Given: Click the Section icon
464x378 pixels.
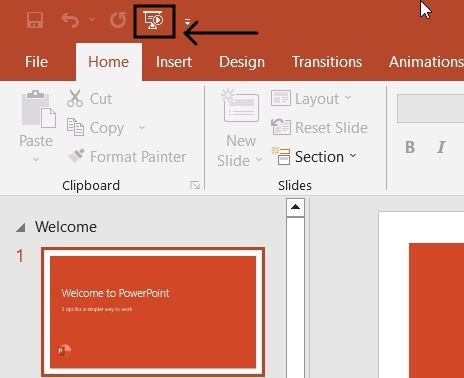Looking at the screenshot, I should point(281,156).
